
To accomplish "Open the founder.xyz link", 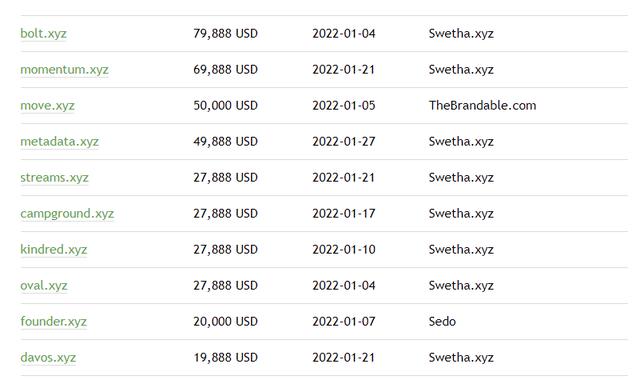I will coord(53,321).
